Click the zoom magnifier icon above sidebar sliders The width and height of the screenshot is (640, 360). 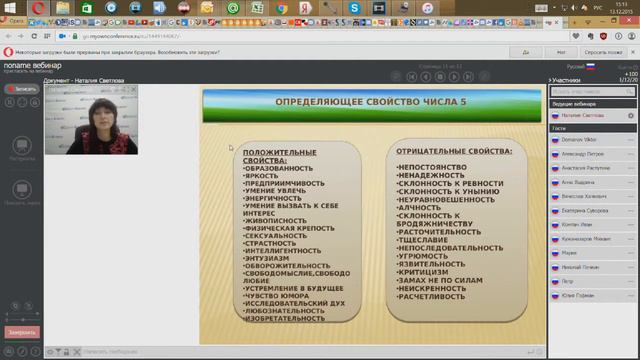(15, 306)
